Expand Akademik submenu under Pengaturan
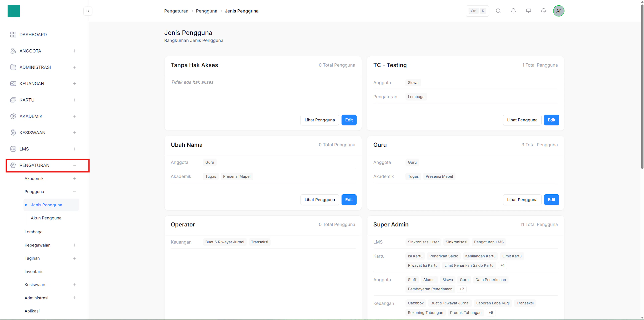Screen dimensions: 644x320 tap(74, 178)
